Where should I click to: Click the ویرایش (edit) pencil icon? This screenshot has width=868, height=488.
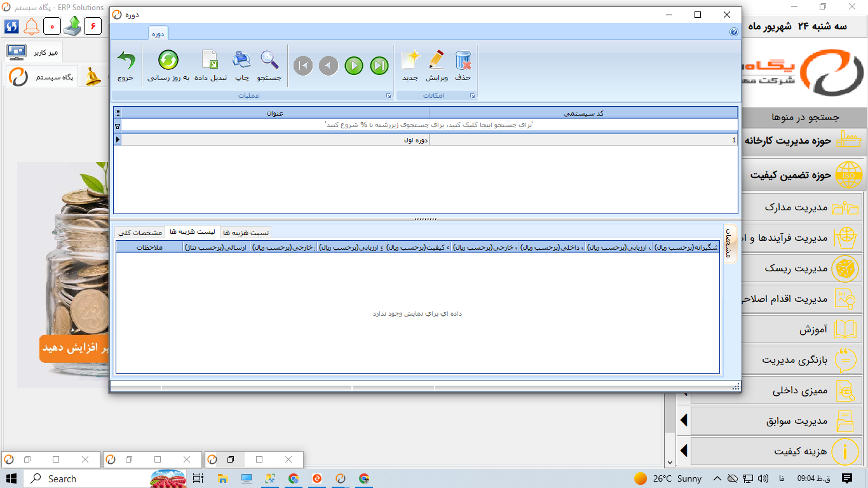(x=436, y=62)
